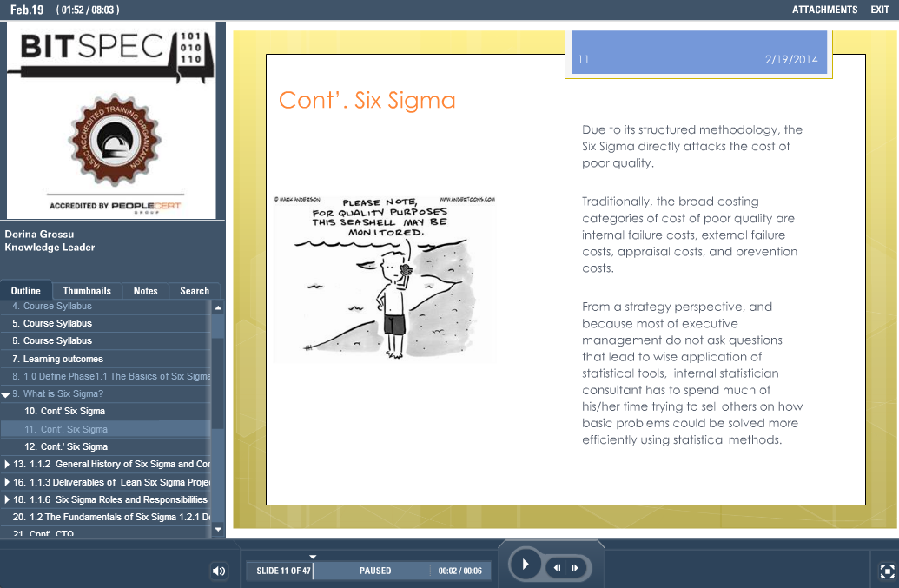899x588 pixels.
Task: Open slide 12. Cont.' Six Sigma
Action: 106,446
